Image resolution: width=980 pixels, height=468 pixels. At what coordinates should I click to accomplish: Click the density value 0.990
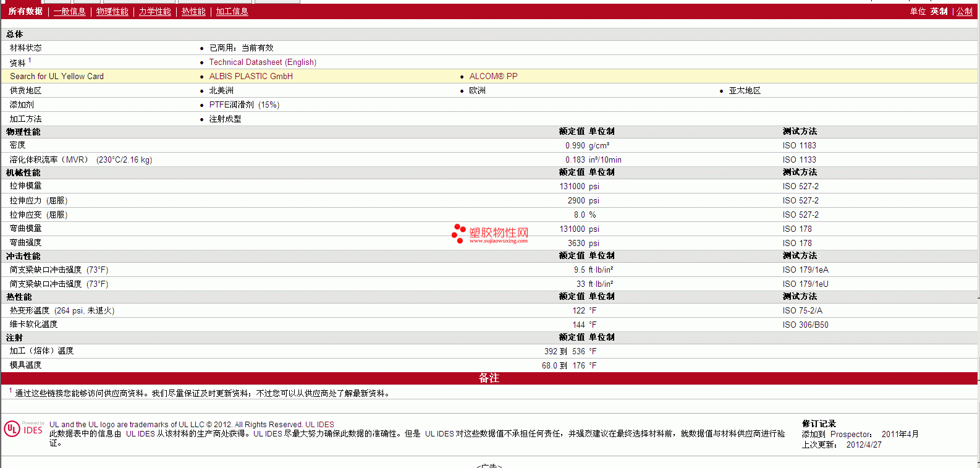coord(575,146)
